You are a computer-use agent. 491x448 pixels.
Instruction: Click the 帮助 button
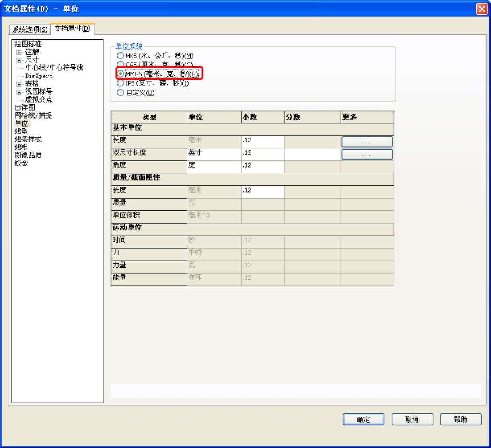coord(461,419)
